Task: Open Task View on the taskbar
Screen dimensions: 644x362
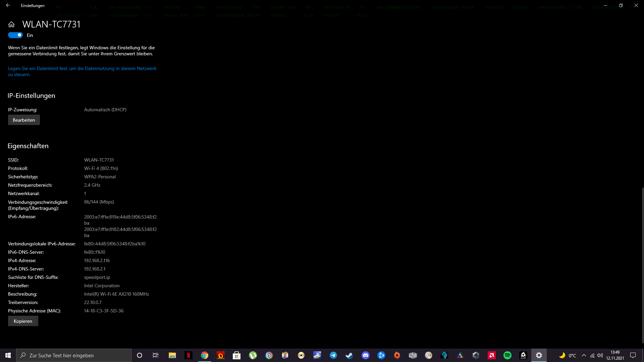Action: tap(156, 355)
